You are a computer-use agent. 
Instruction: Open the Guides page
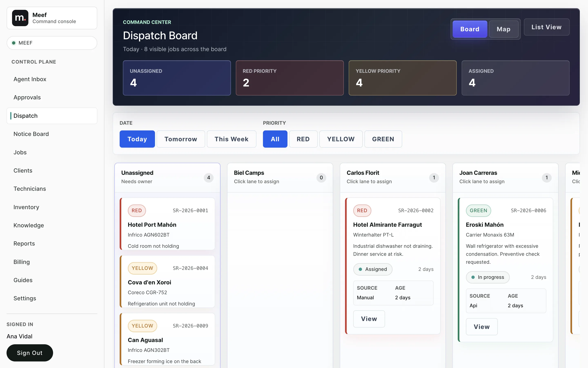point(52,280)
